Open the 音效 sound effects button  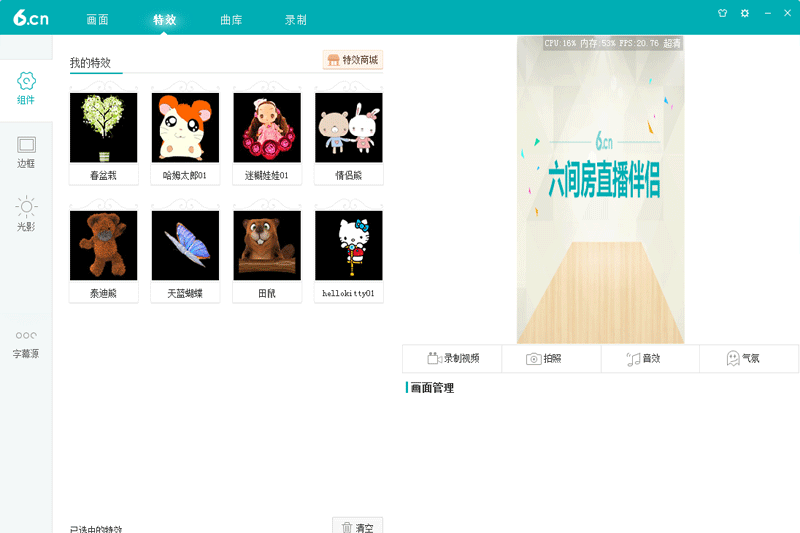650,359
